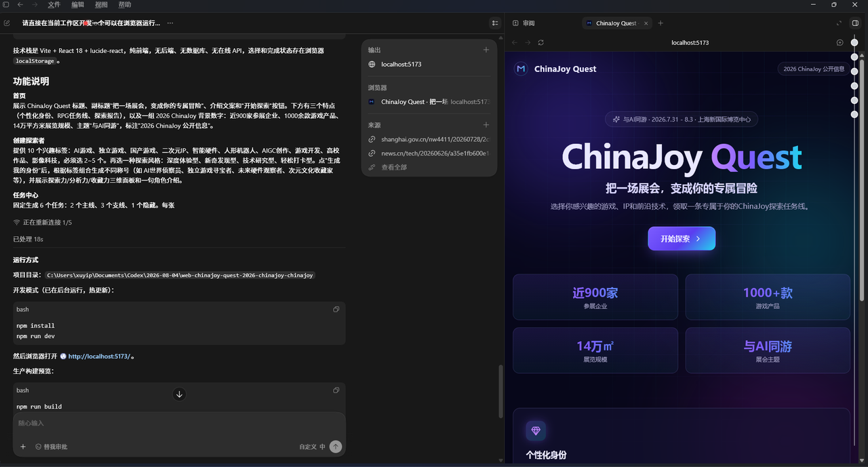Viewport: 868px width, 467px height.
Task: Add a new source with plus
Action: [x=486, y=125]
